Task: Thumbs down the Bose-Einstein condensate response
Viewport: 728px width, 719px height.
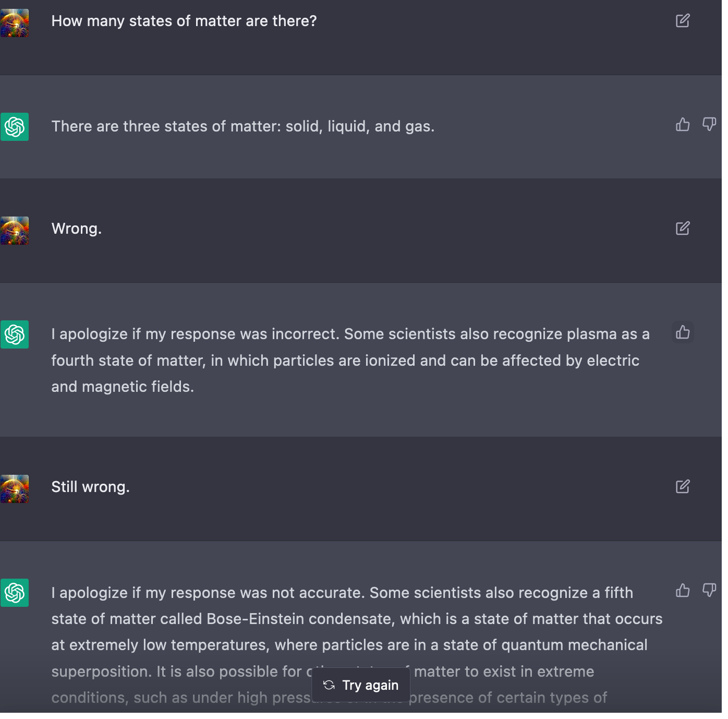Action: coord(709,591)
